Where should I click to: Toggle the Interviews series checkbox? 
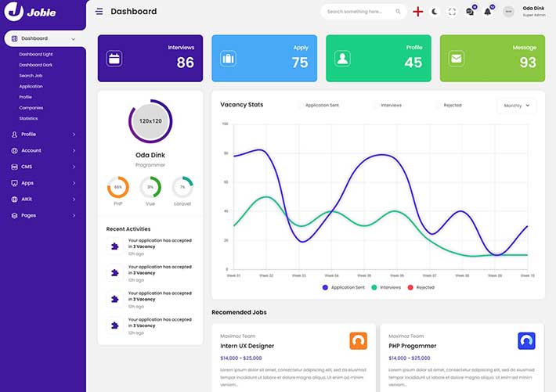(x=377, y=105)
